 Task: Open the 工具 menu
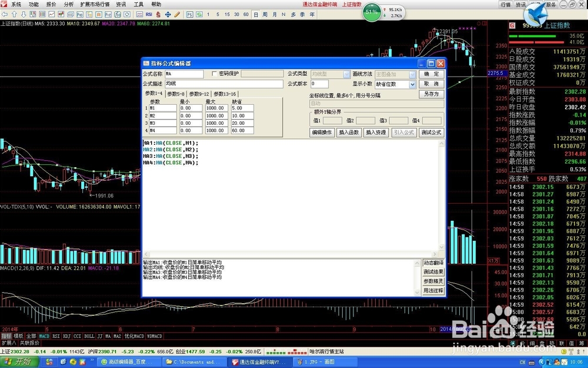[138, 5]
